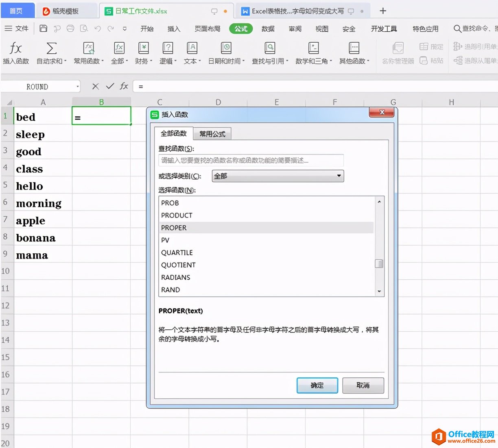Open the common functions (常用函数) icon
Image resolution: width=498 pixels, height=448 pixels.
89,48
